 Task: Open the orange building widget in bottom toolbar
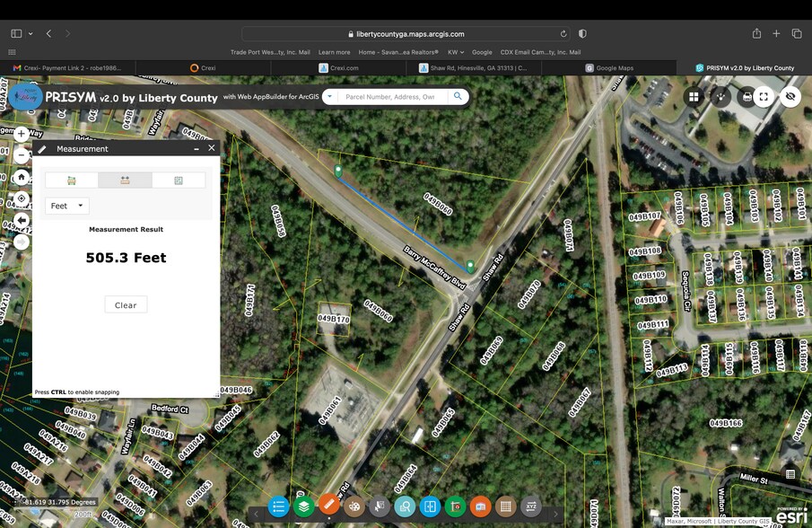pos(481,506)
